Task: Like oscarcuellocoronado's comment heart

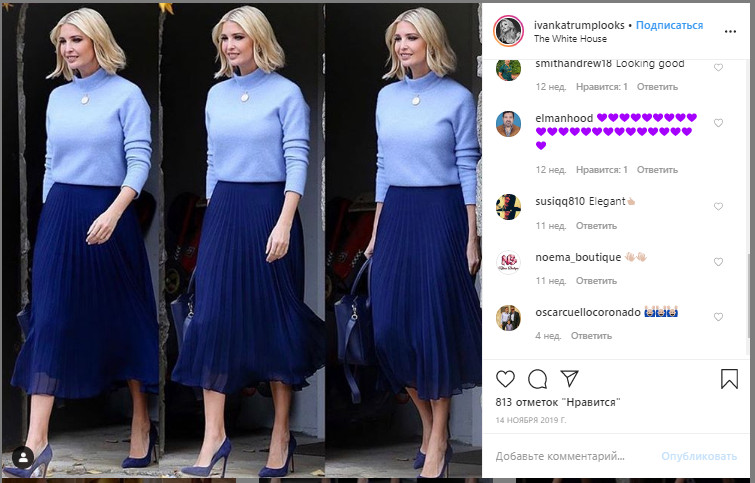Action: (718, 317)
